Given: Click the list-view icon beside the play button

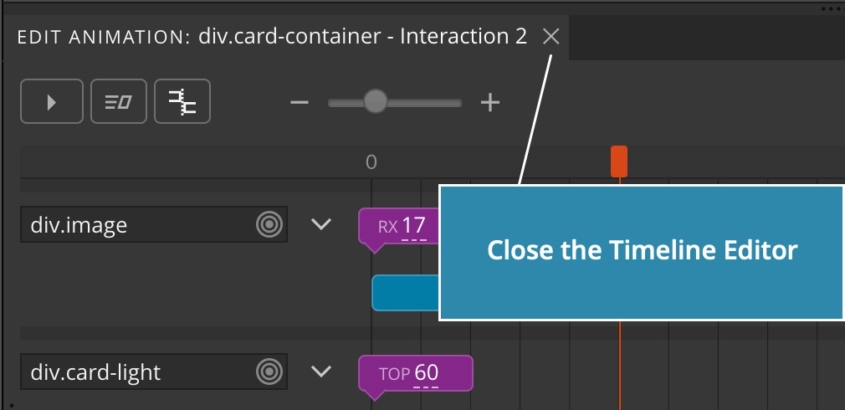Looking at the screenshot, I should pyautogui.click(x=119, y=101).
